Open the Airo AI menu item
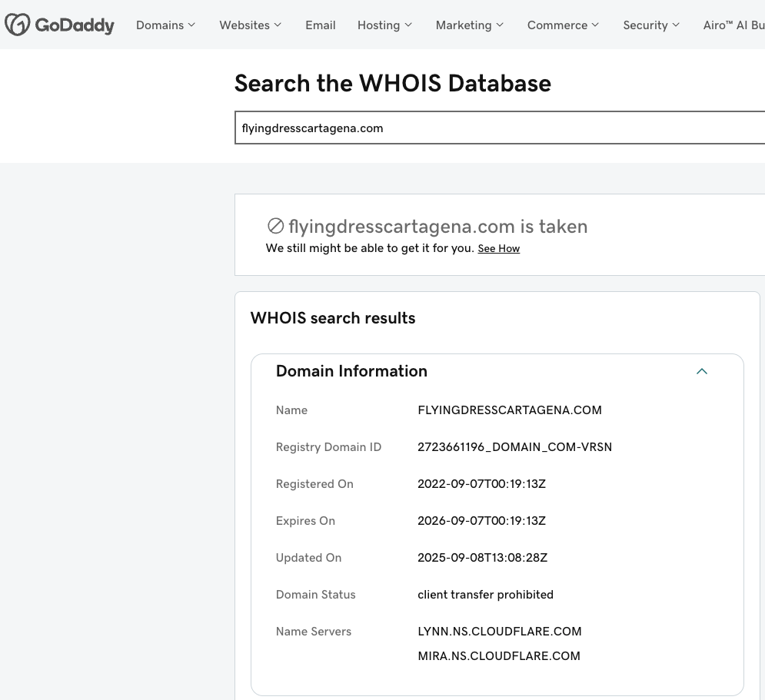The height and width of the screenshot is (700, 765). click(x=733, y=25)
